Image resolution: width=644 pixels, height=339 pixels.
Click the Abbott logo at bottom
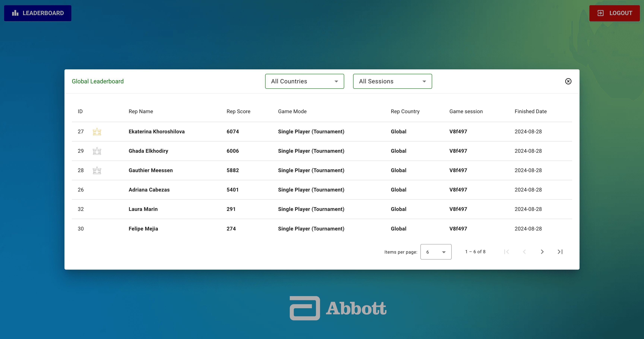point(338,308)
